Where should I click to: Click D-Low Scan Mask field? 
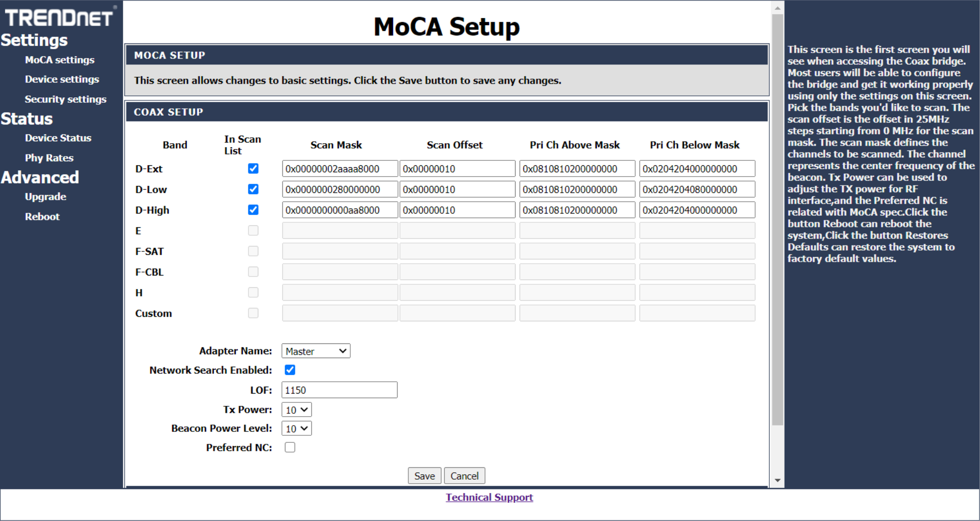(x=340, y=189)
